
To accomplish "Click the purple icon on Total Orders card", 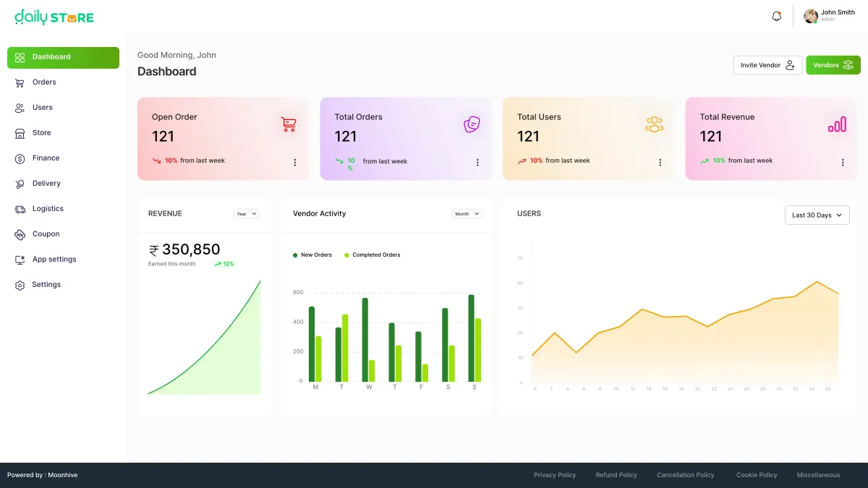I will click(472, 124).
